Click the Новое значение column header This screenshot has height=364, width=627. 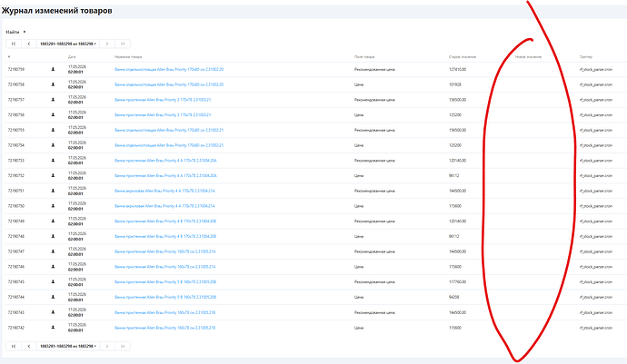click(528, 57)
